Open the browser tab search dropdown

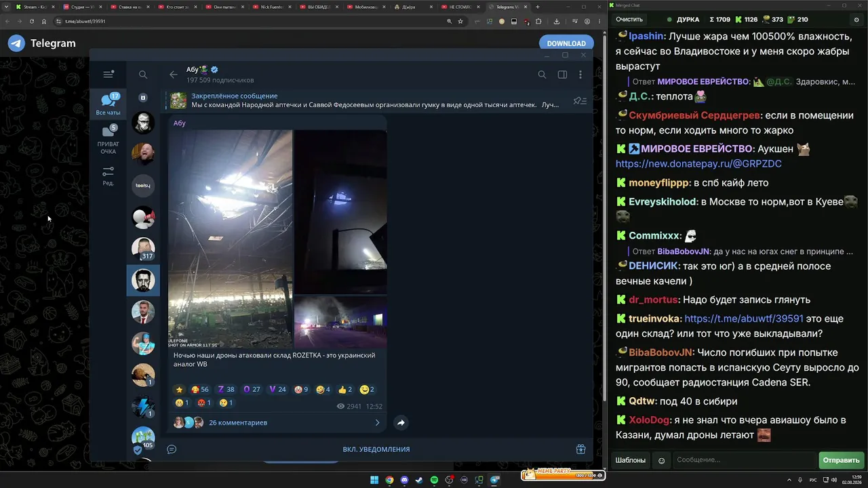point(7,7)
